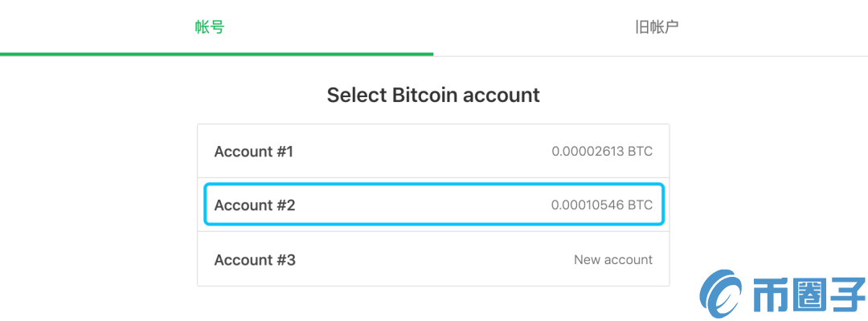Image resolution: width=868 pixels, height=321 pixels.
Task: Click the blue coin logo icon
Action: click(x=721, y=295)
